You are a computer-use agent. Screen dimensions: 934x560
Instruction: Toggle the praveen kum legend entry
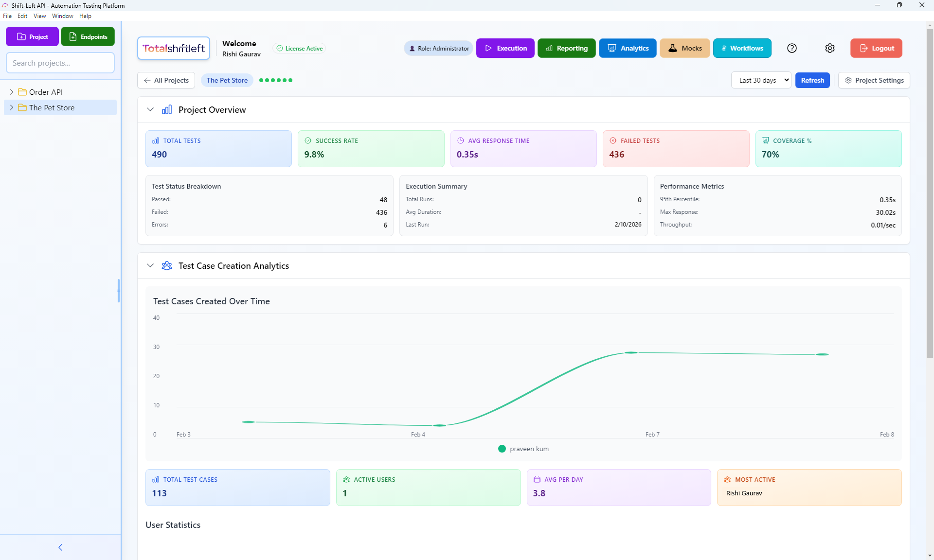pos(523,449)
